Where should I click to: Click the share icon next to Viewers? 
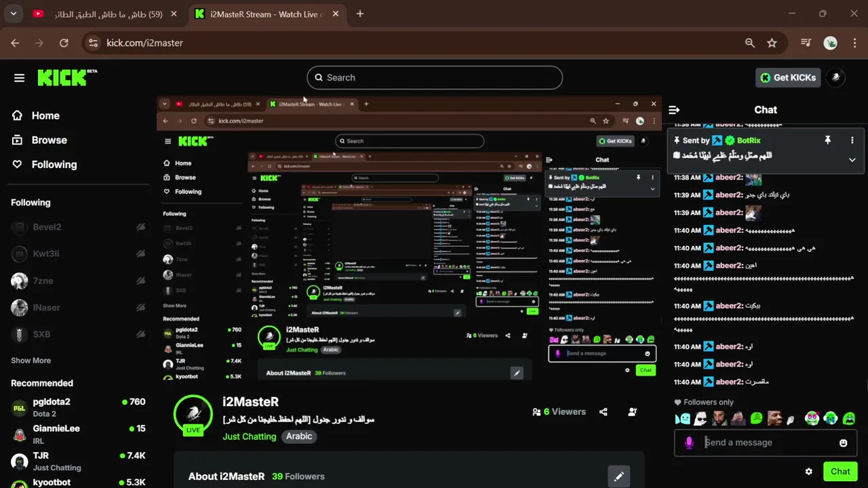tap(604, 411)
